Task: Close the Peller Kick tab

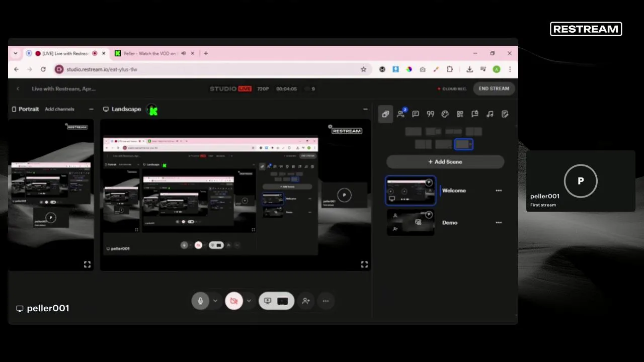Action: pyautogui.click(x=193, y=53)
